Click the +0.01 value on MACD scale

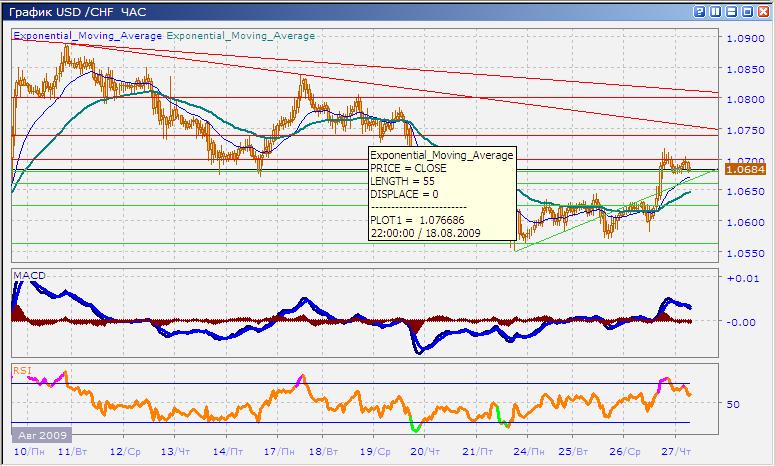tap(741, 278)
